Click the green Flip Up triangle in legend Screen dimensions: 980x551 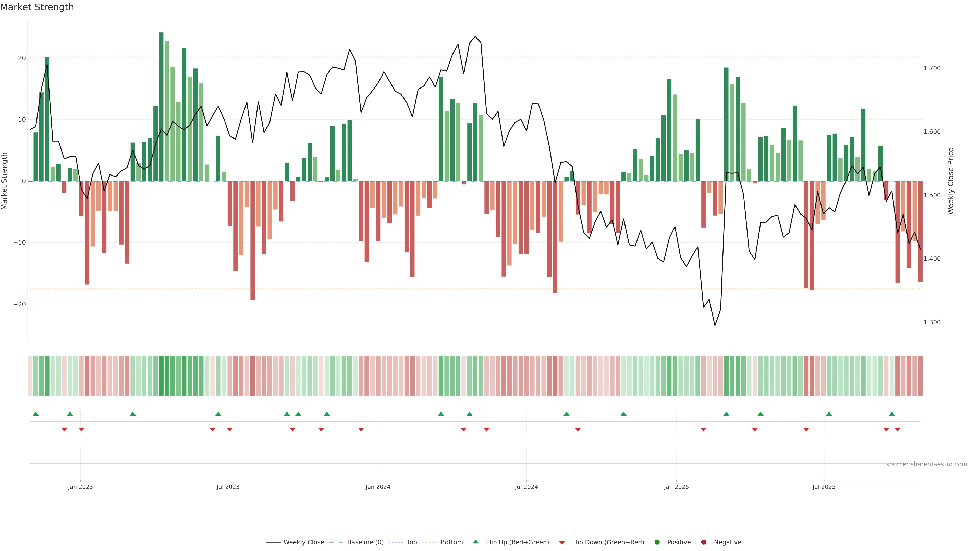475,542
